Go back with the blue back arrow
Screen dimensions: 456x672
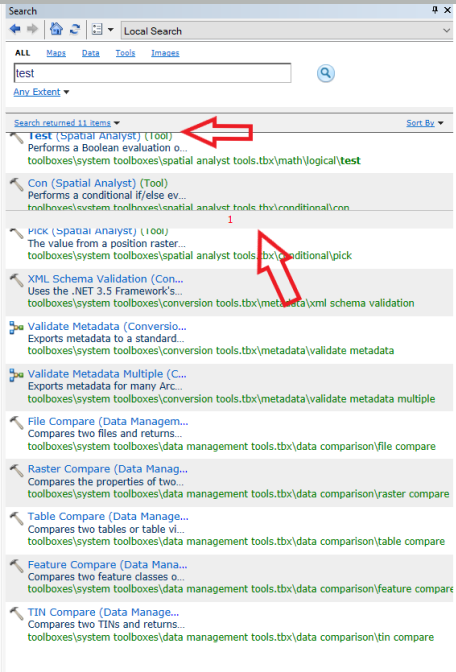(15, 29)
